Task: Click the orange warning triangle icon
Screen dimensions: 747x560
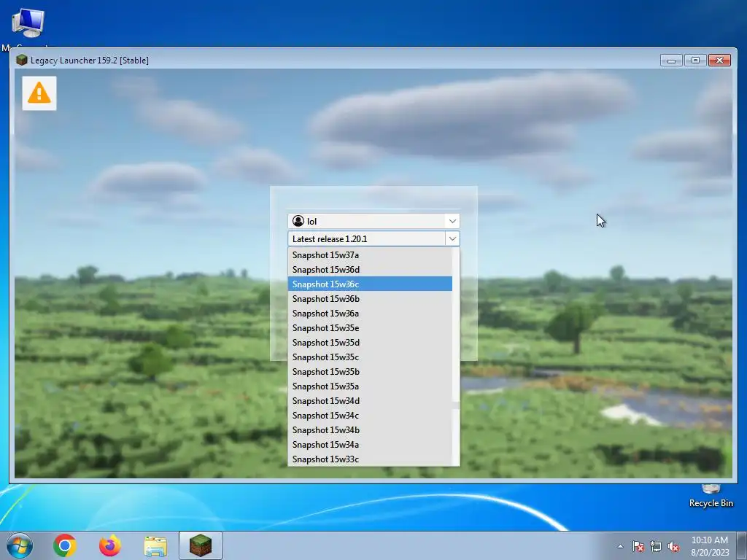Action: (39, 93)
